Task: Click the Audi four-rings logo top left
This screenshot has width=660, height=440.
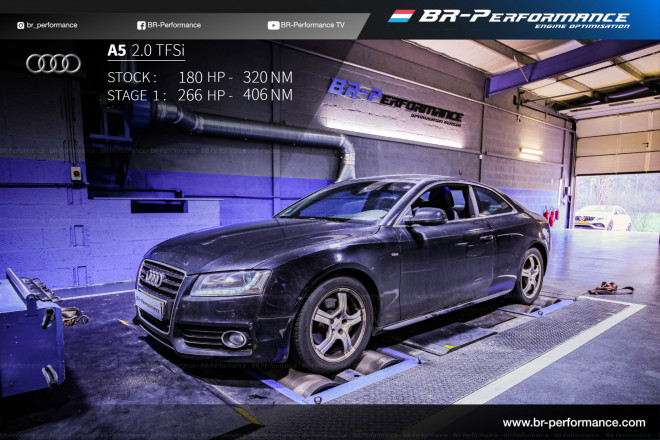Action: 53,64
